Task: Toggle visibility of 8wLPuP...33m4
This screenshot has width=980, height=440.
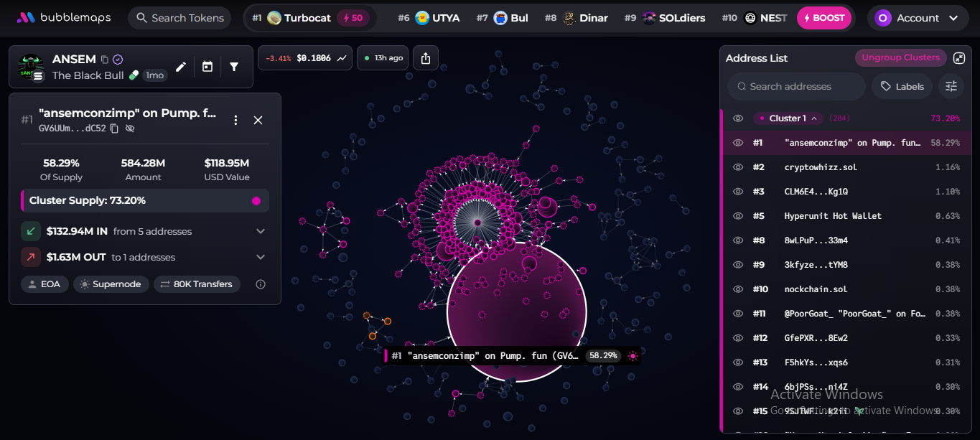Action: (x=737, y=240)
